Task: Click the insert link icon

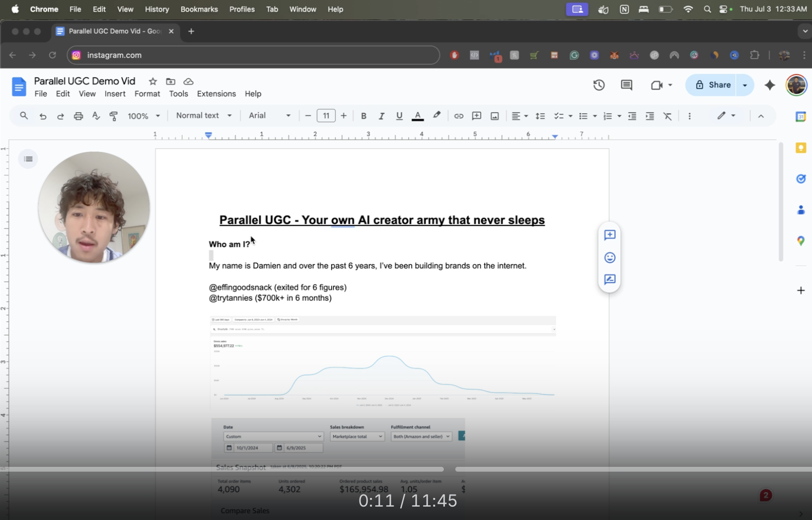Action: [459, 116]
